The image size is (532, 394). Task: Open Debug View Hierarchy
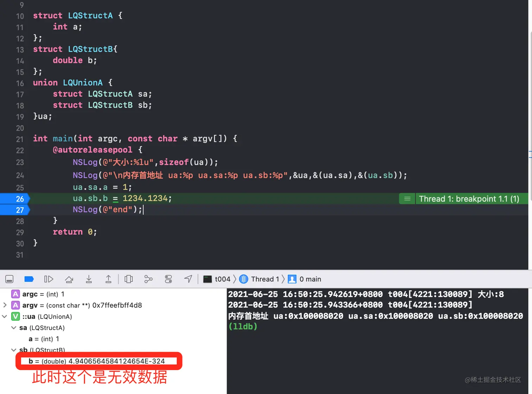click(x=129, y=279)
